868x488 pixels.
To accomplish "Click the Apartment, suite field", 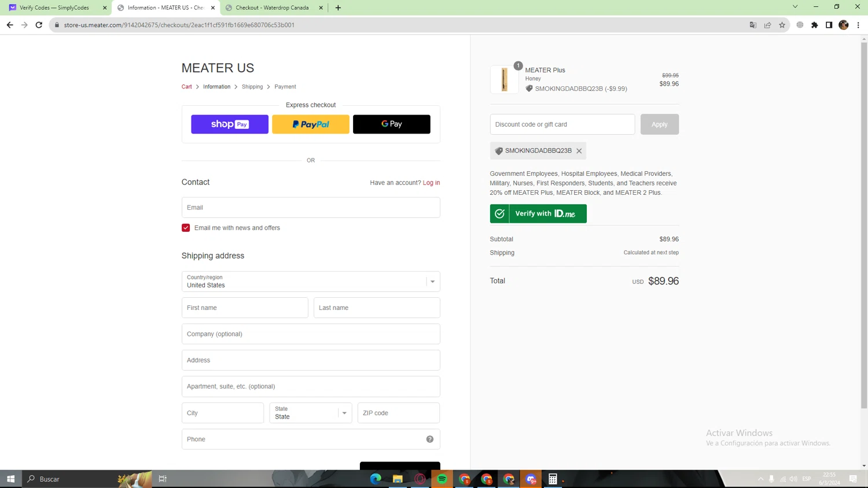I will 311,386.
